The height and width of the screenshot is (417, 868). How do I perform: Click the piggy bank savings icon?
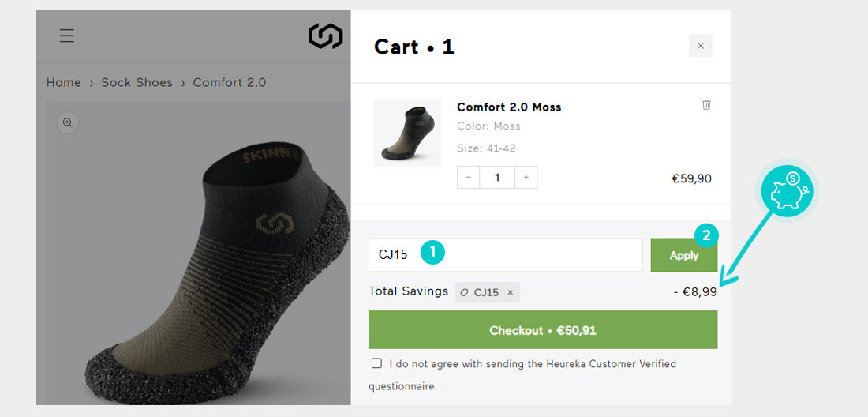click(x=788, y=191)
